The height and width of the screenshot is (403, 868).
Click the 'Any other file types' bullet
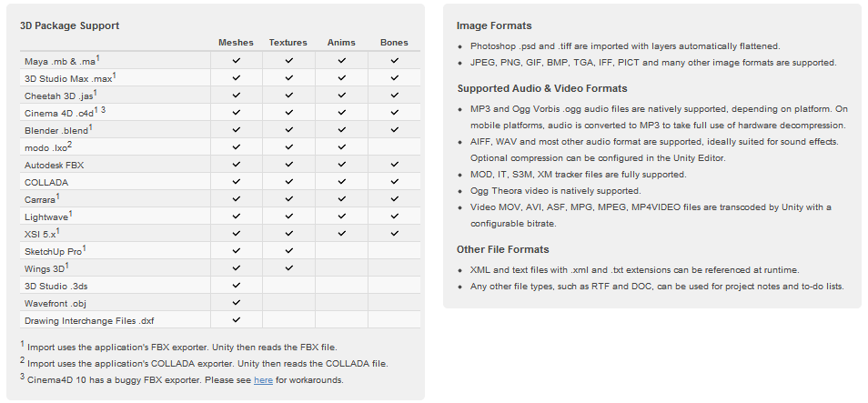click(x=657, y=287)
